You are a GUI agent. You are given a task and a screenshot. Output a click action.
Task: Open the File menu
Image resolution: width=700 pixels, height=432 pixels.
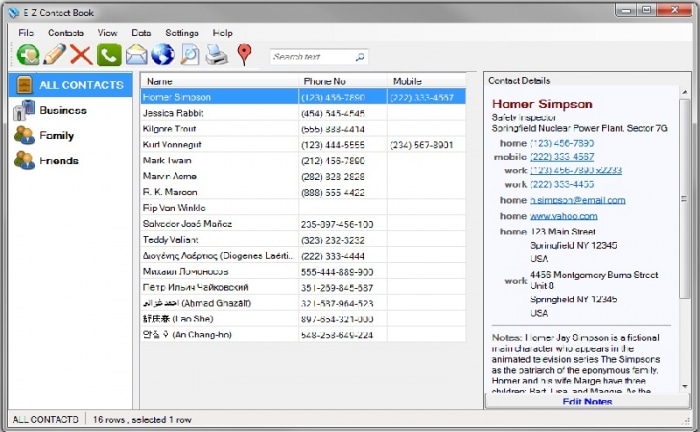coord(26,33)
